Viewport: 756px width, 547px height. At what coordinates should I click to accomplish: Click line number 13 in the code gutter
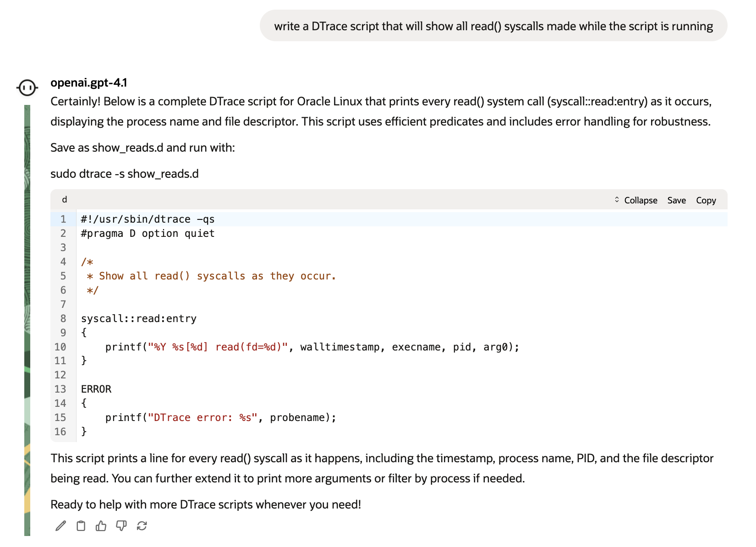(x=60, y=389)
